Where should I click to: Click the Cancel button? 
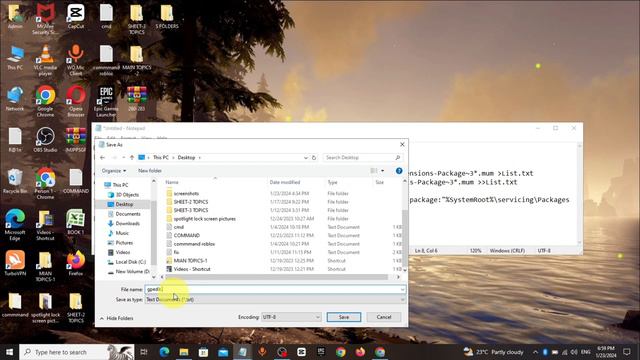click(x=384, y=317)
